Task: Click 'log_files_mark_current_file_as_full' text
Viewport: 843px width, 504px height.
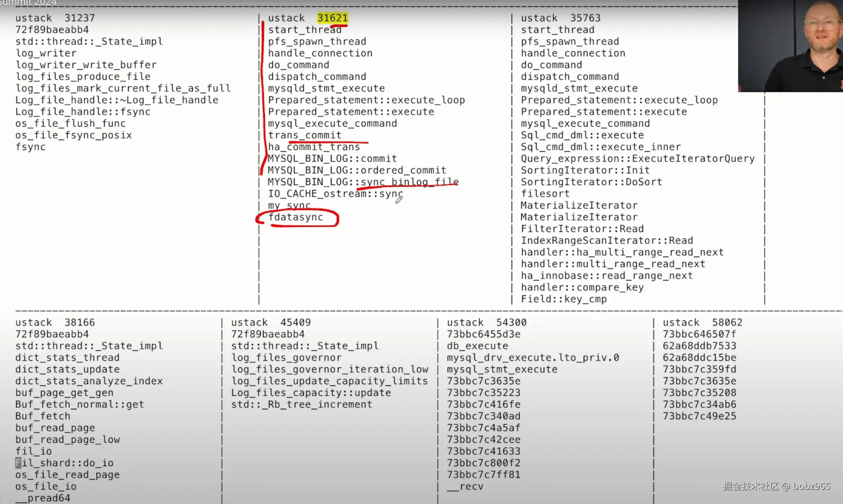Action: (x=123, y=88)
